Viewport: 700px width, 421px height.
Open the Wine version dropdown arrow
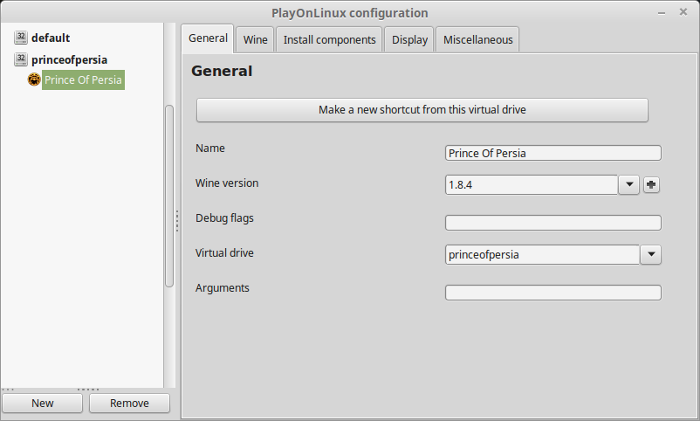[x=629, y=184]
